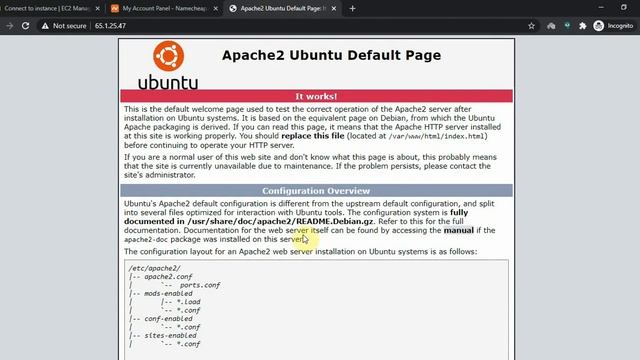Viewport: 640px width, 360px height.
Task: Open the Incognito profile indicator
Action: 613,26
